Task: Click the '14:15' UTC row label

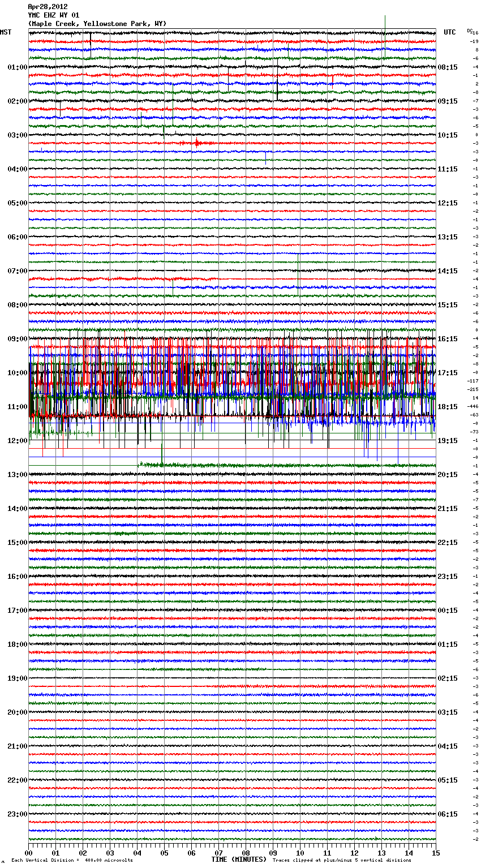Action: [x=448, y=271]
